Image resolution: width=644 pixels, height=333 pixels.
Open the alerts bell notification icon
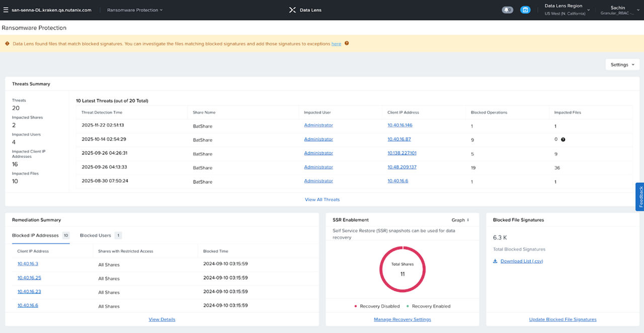[507, 10]
